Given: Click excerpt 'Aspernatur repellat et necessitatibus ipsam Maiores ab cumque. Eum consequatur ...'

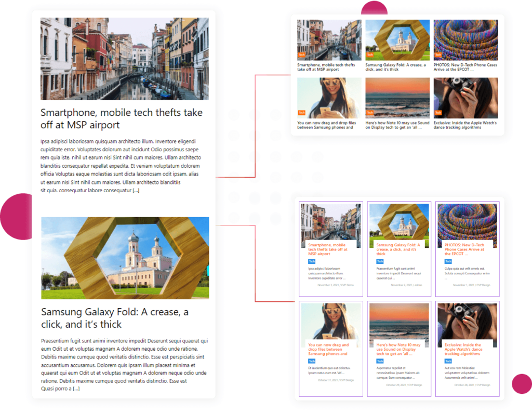Looking at the screenshot, I should [x=398, y=373].
